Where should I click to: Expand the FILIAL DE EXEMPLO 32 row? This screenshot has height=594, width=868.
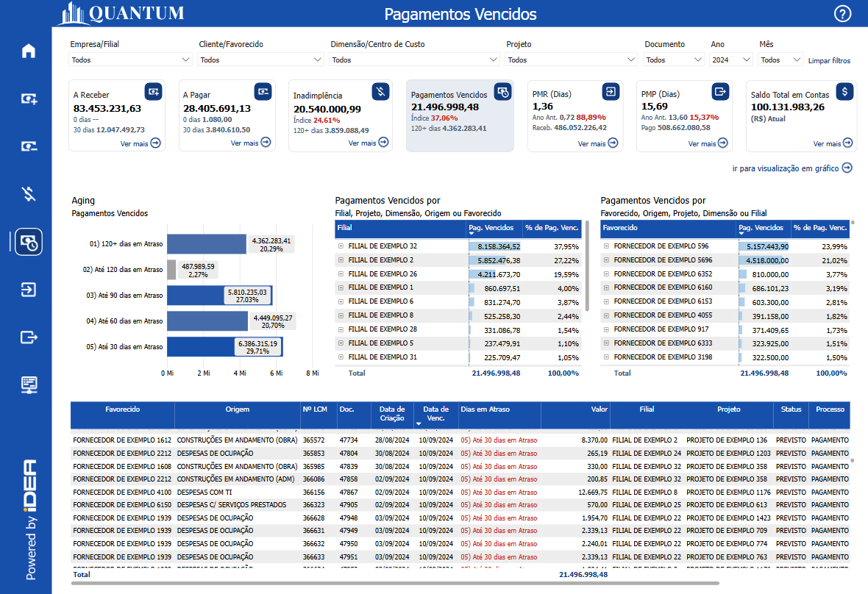[x=341, y=246]
